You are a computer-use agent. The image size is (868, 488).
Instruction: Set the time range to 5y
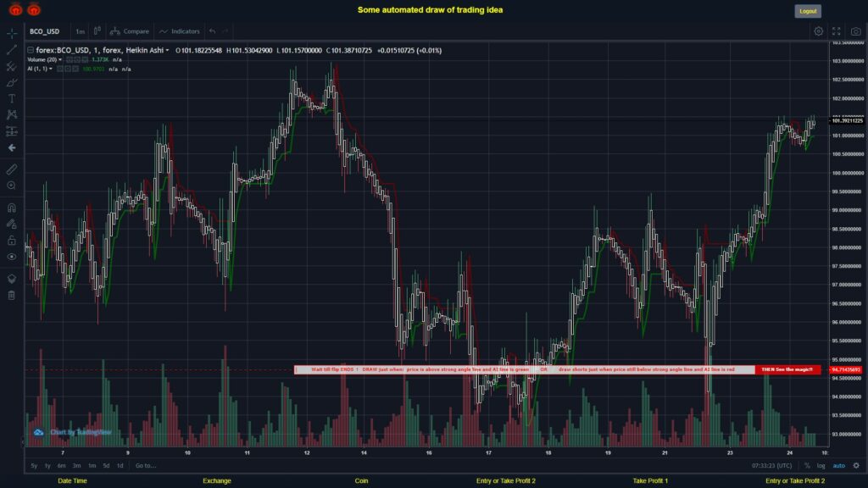pos(34,466)
